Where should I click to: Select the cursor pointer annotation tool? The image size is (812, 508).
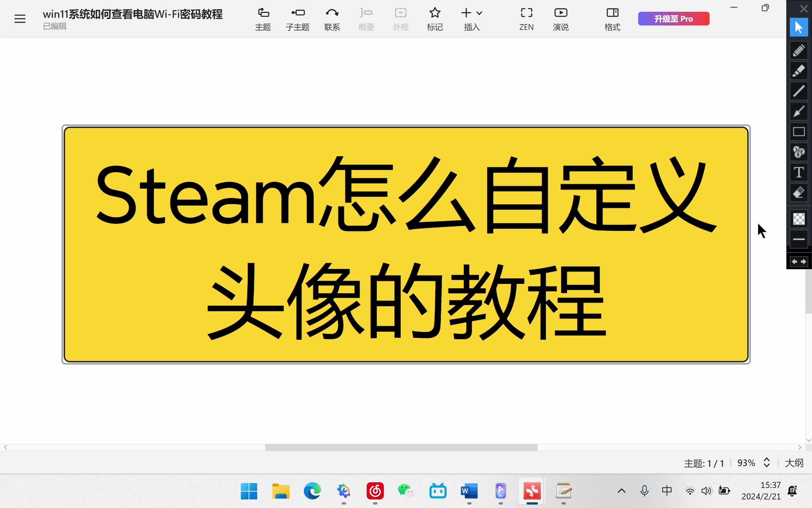(x=799, y=27)
